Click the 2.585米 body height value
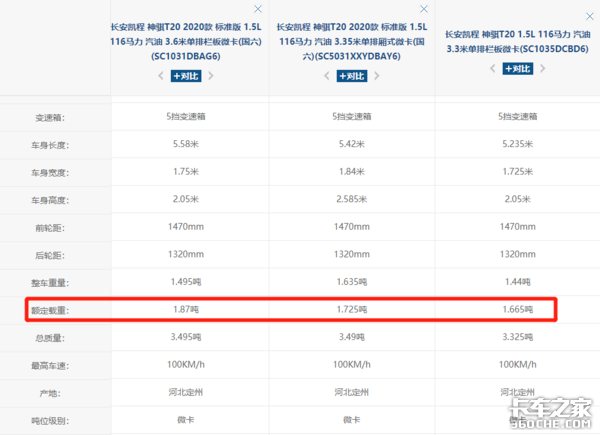Image resolution: width=600 pixels, height=435 pixels. coord(352,199)
